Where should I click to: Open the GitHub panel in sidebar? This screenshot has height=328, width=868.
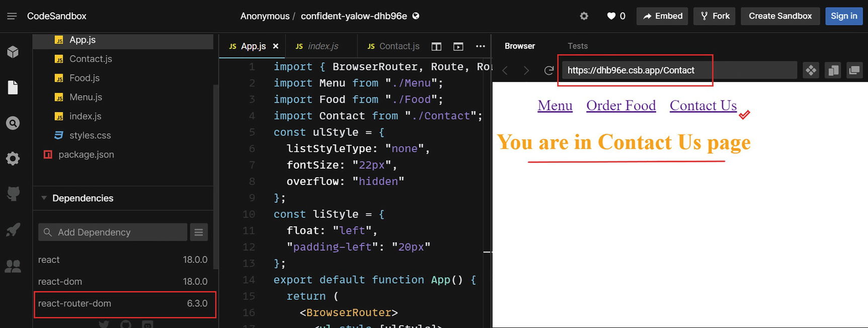pyautogui.click(x=13, y=194)
